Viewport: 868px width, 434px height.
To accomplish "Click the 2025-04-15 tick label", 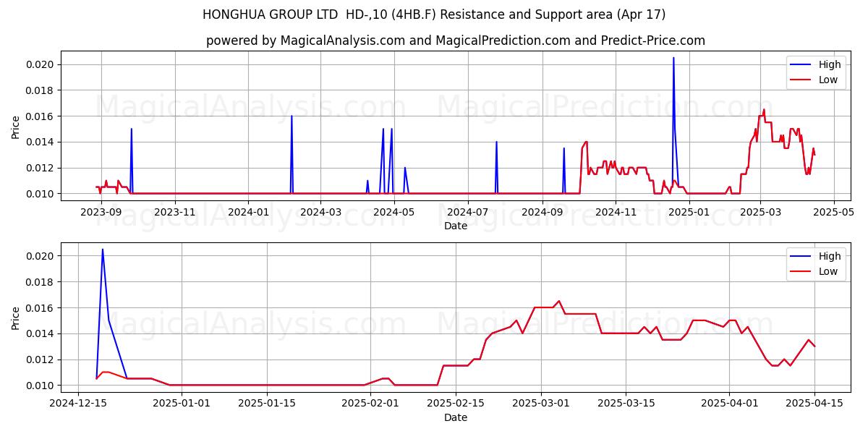I will 815,404.
